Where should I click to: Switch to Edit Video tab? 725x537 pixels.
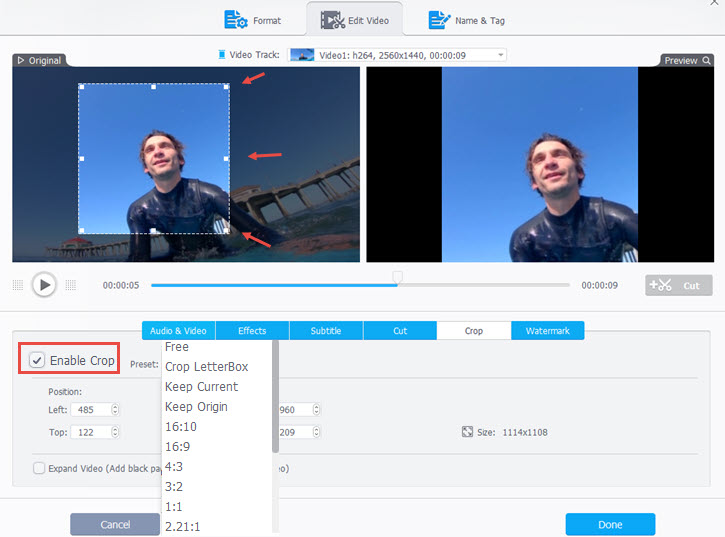tap(355, 20)
